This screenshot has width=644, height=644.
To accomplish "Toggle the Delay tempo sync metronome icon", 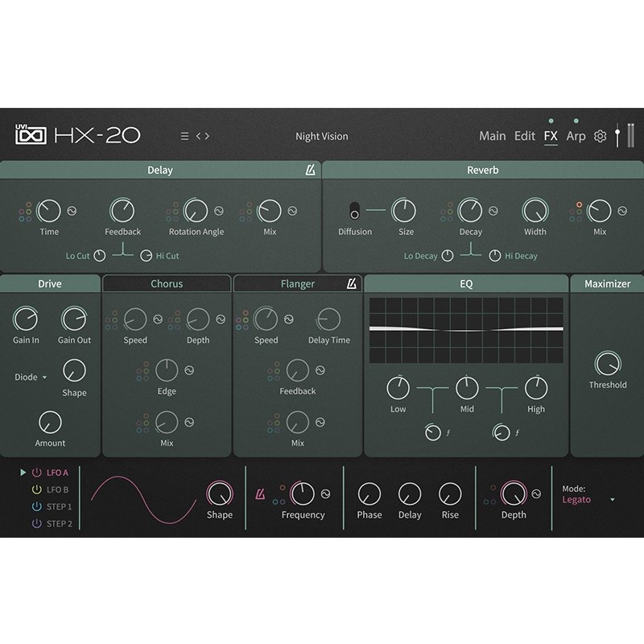I will tap(311, 170).
